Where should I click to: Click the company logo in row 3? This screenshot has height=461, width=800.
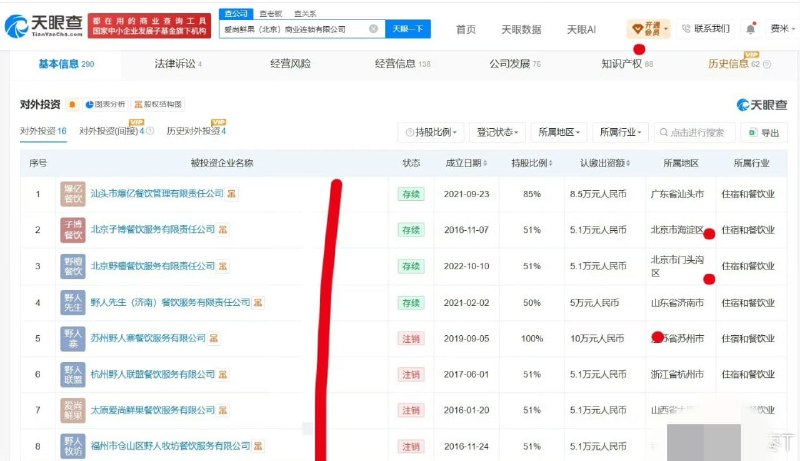pyautogui.click(x=73, y=266)
